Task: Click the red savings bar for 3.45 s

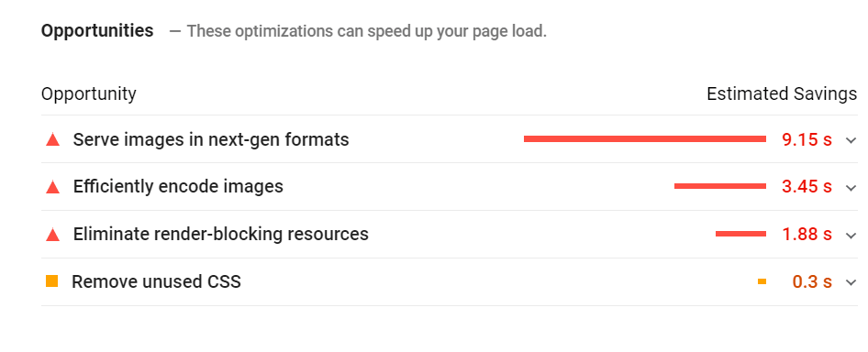Action: (x=720, y=186)
